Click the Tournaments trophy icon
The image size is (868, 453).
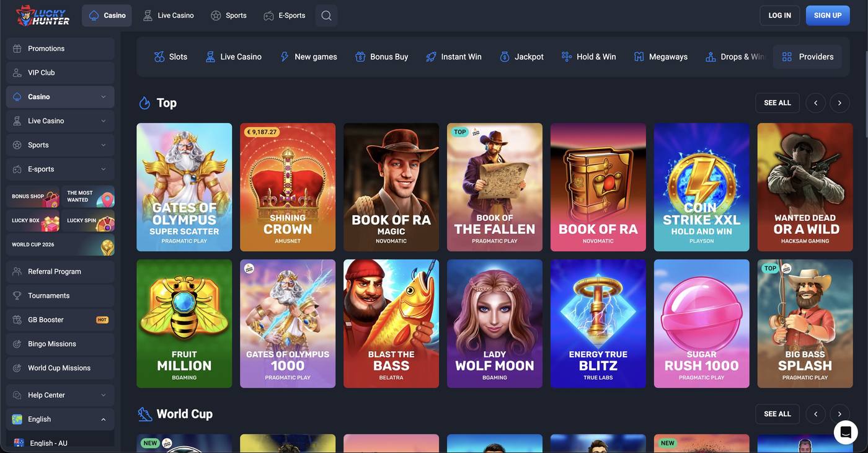click(x=17, y=296)
